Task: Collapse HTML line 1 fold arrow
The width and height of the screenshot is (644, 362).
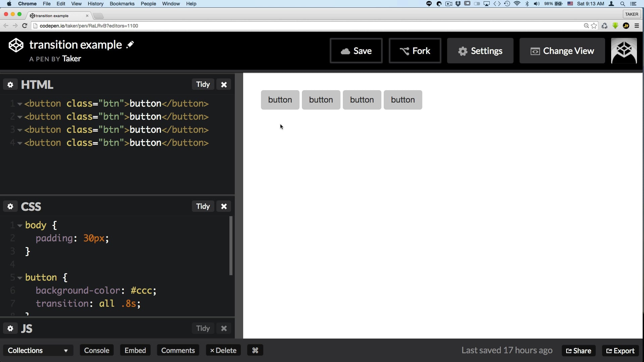Action: pos(20,104)
